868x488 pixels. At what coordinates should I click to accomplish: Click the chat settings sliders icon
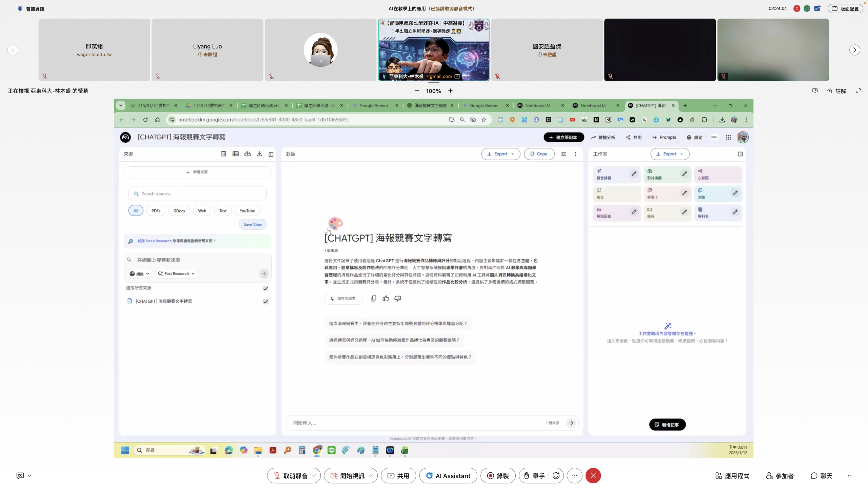(564, 154)
